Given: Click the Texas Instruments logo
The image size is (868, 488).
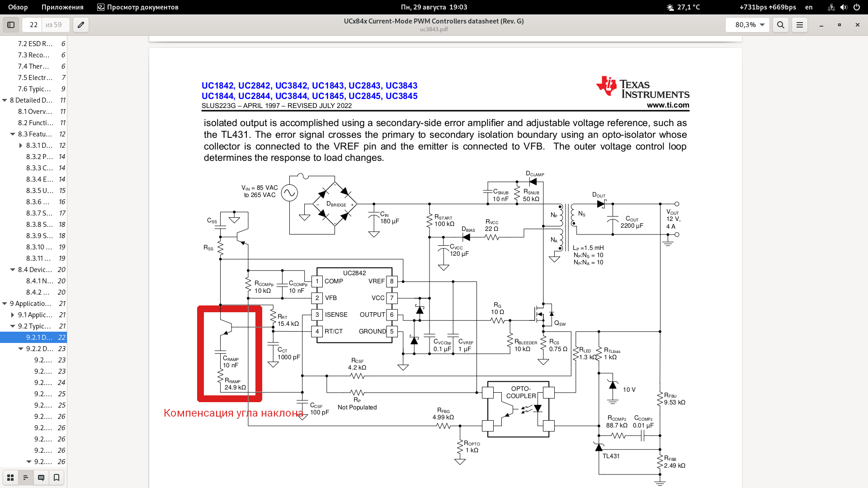Looking at the screenshot, I should click(642, 86).
